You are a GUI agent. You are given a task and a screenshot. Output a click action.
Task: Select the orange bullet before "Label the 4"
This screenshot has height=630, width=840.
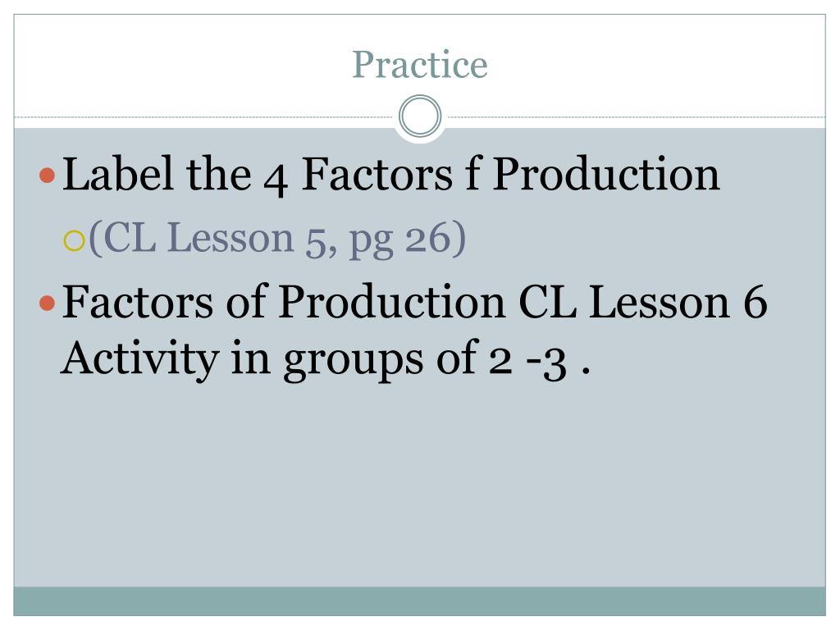coord(47,176)
